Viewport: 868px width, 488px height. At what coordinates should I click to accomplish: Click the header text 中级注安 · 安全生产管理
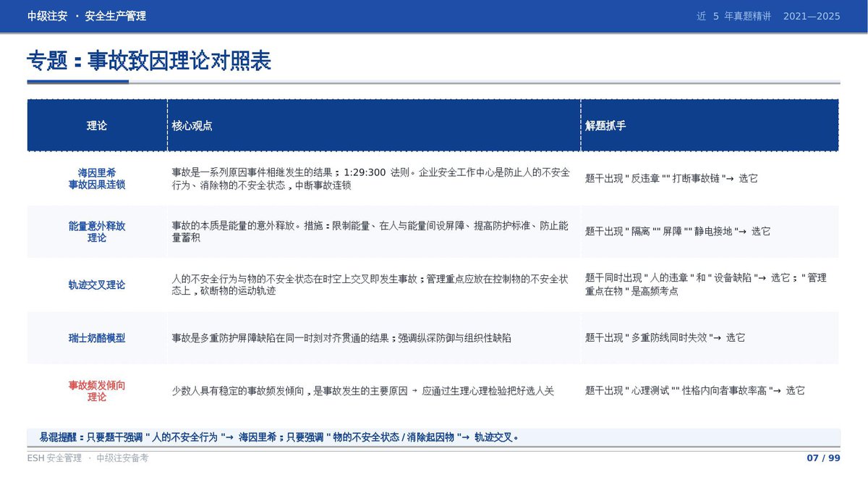[x=87, y=16]
